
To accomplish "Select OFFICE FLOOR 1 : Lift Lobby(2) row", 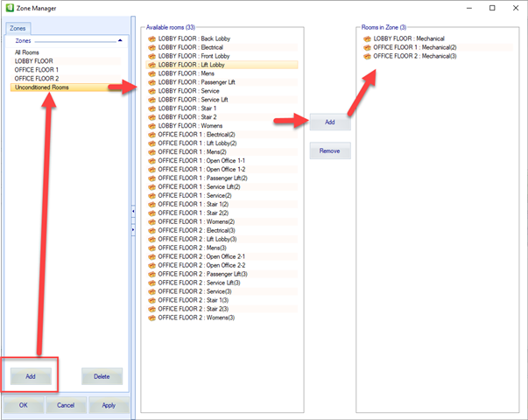I will click(x=222, y=143).
